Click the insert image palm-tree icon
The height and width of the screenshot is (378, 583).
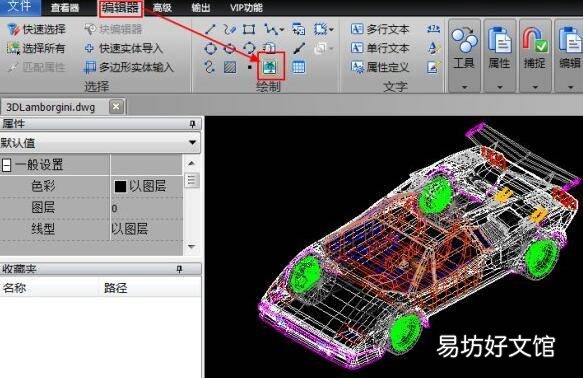point(270,67)
